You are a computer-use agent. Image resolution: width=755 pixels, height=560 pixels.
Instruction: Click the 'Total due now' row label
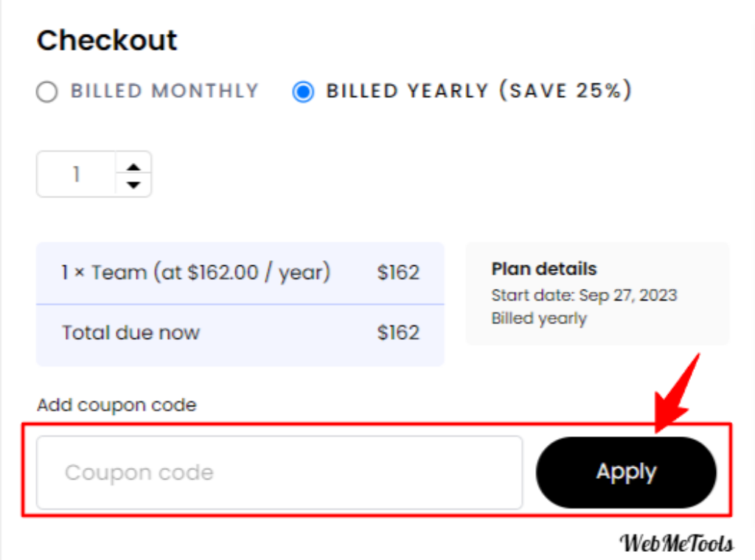pos(131,332)
